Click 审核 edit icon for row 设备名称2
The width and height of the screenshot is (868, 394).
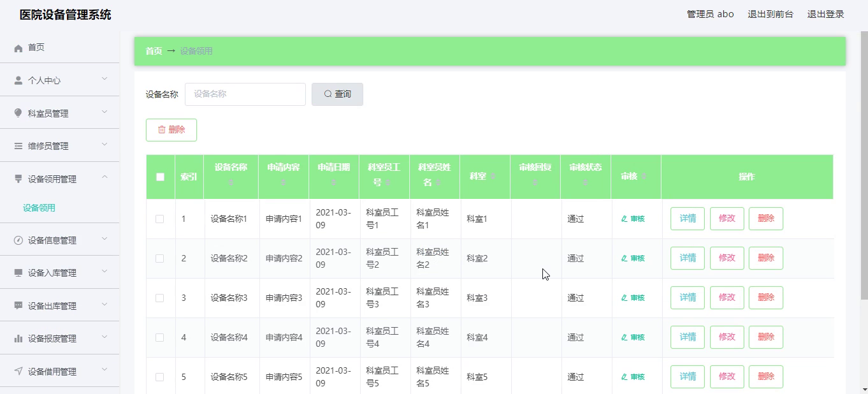625,259
